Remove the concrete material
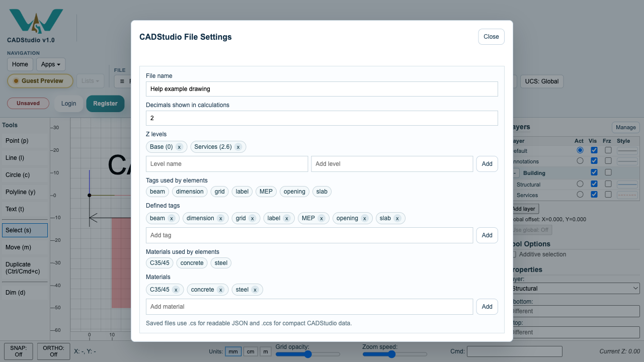Viewport: 644px width, 362px height. [220, 290]
